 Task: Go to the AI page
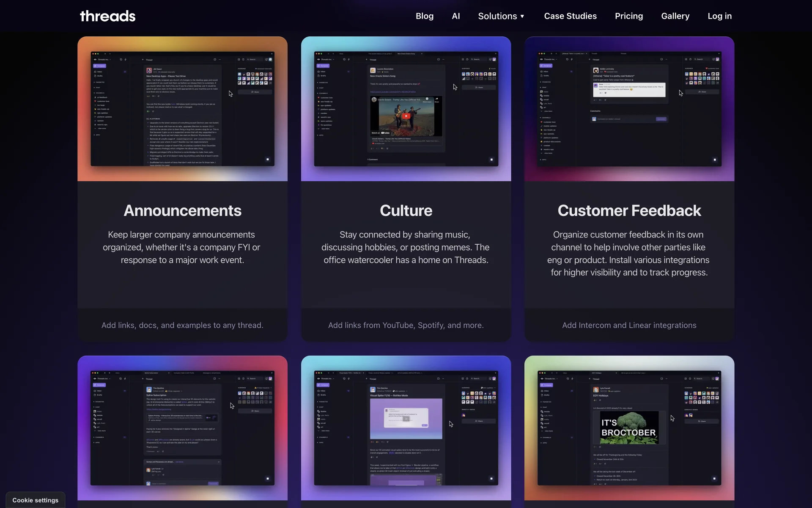point(455,16)
